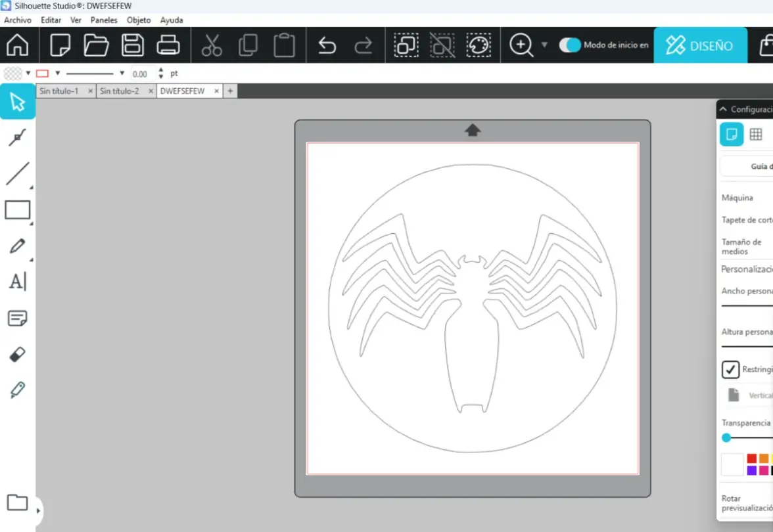This screenshot has width=773, height=532.
Task: Toggle the Modo de inicio switch
Action: 570,45
